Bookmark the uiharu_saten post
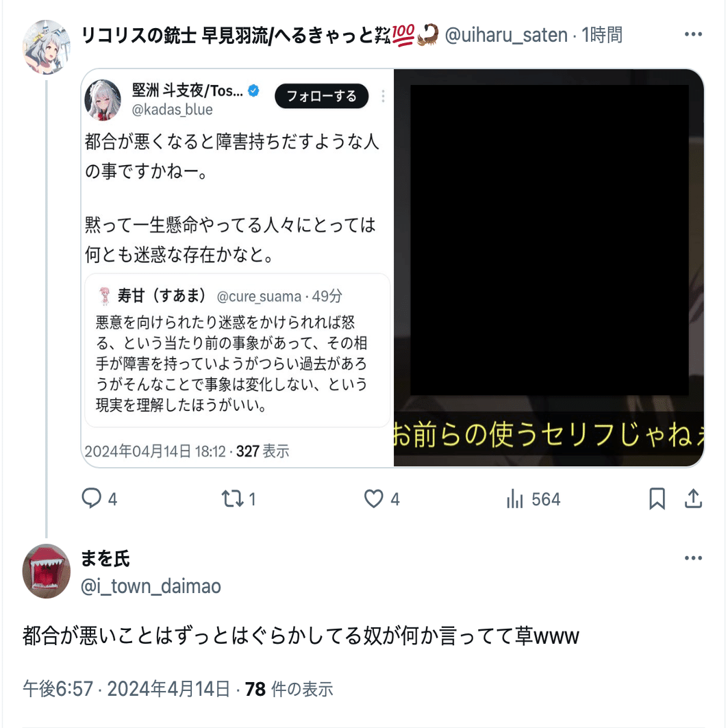 point(657,499)
